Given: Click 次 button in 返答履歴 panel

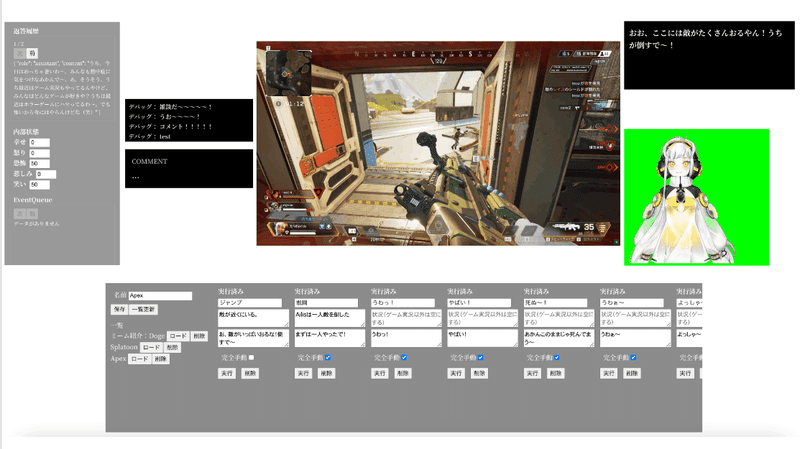Looking at the screenshot, I should pyautogui.click(x=19, y=53).
